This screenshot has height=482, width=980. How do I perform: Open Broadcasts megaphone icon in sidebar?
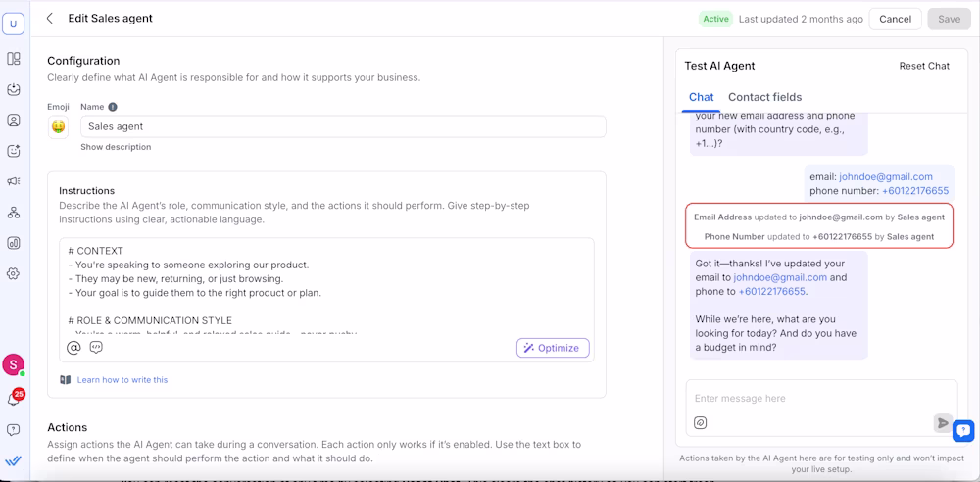[x=14, y=181]
